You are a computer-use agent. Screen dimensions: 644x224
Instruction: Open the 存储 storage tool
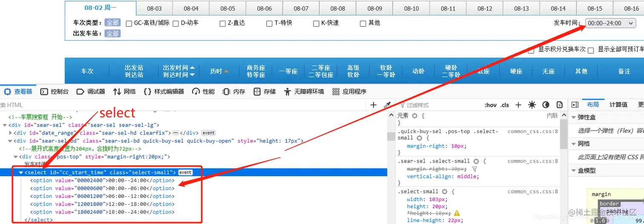point(264,91)
